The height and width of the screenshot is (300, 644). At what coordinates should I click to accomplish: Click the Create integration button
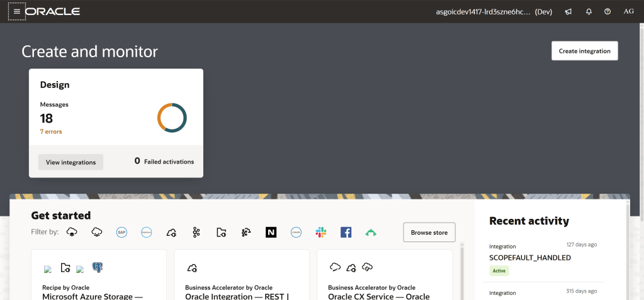584,51
